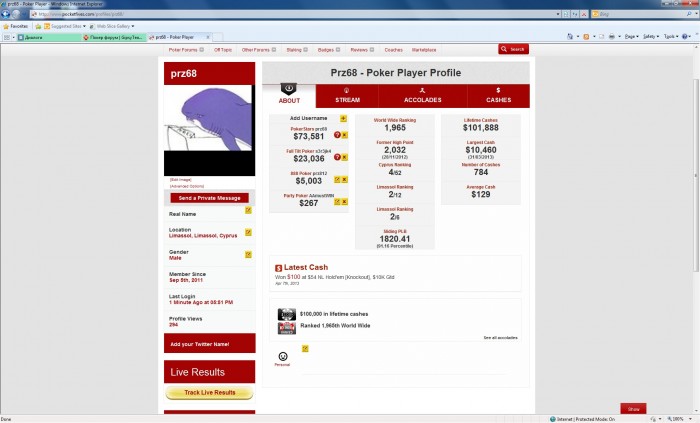
Task: Stop loading with the red X button
Action: click(x=583, y=14)
